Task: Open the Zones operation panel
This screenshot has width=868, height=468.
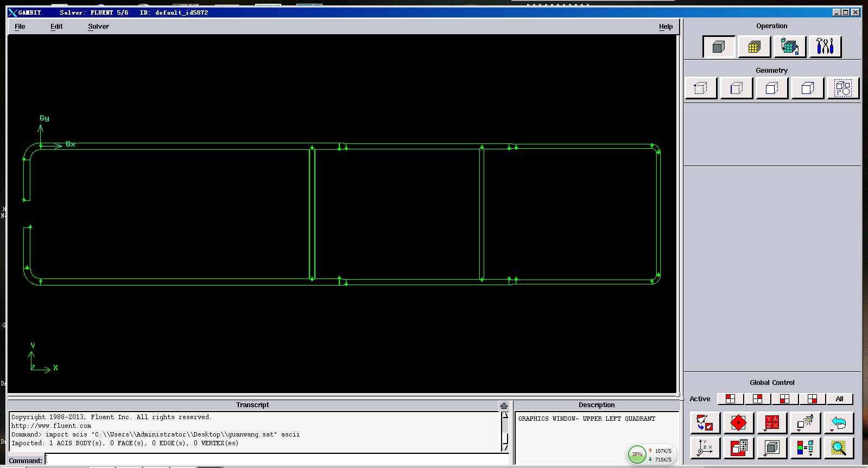Action: click(x=789, y=47)
